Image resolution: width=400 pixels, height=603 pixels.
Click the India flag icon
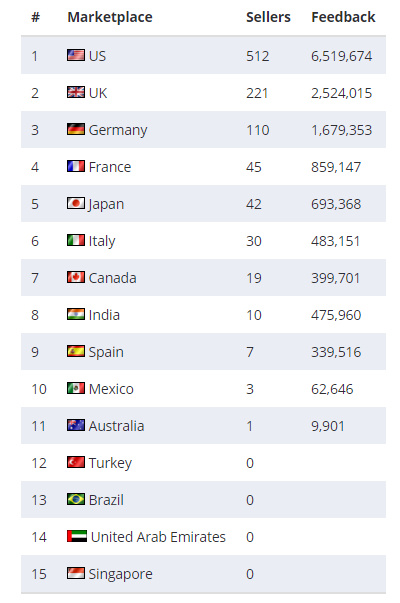pyautogui.click(x=76, y=314)
